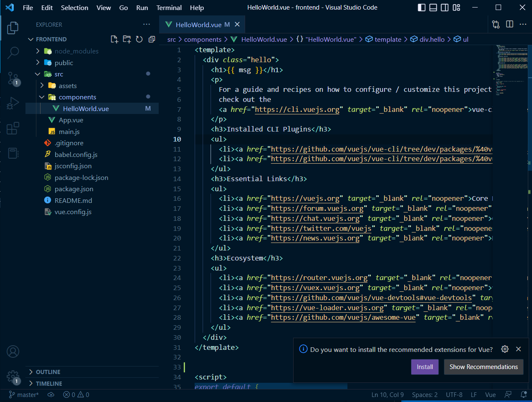The width and height of the screenshot is (532, 402).
Task: Change indentation via Spaces: 2
Action: 425,394
